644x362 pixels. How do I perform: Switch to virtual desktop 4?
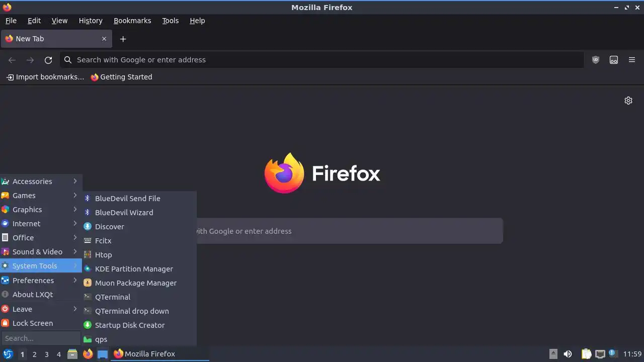click(x=58, y=354)
